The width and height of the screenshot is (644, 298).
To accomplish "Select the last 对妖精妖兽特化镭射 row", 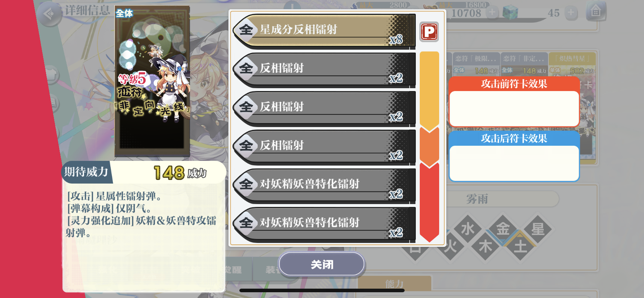I will click(x=324, y=223).
